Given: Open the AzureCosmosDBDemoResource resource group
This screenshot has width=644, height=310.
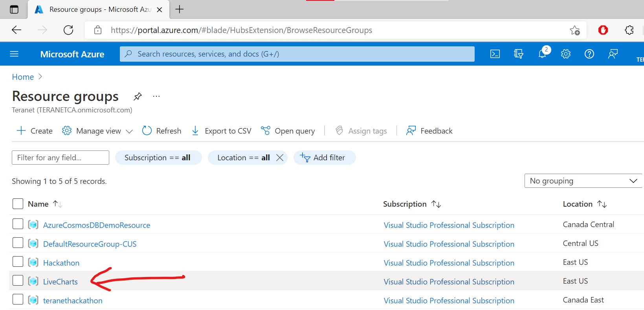Looking at the screenshot, I should point(97,225).
